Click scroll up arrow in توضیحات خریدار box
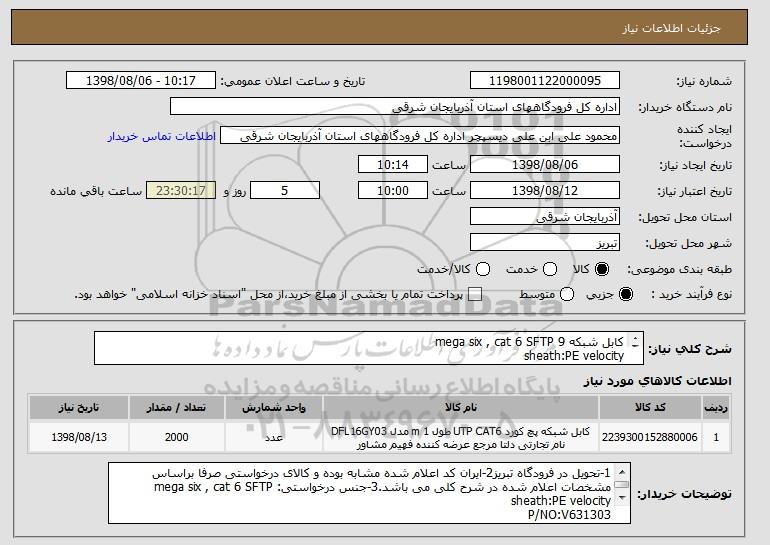 [622, 472]
